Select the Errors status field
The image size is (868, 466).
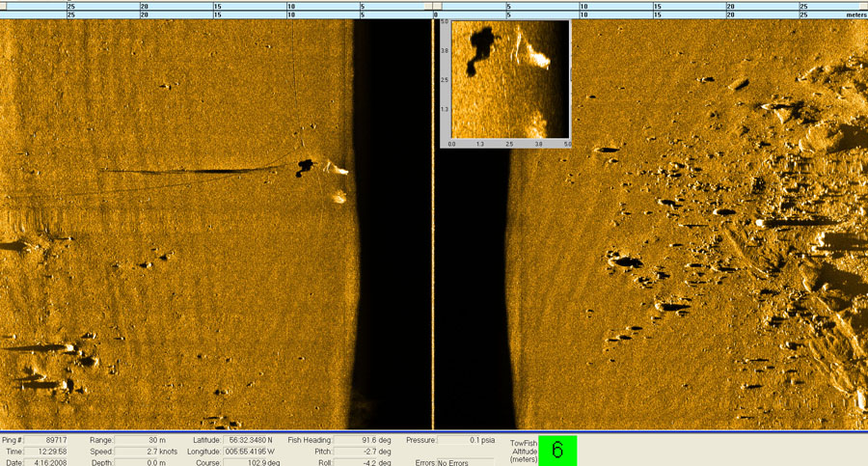(465, 462)
